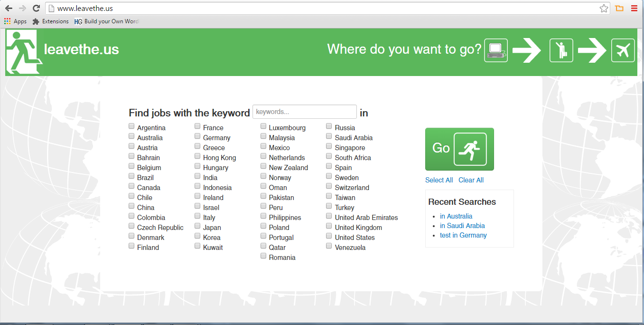The width and height of the screenshot is (644, 325).
Task: Open the Chrome hamburger menu
Action: 634,8
